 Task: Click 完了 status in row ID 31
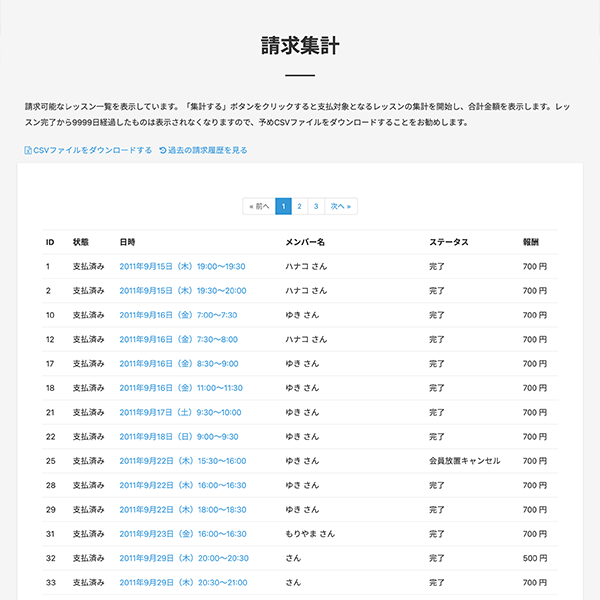point(437,534)
